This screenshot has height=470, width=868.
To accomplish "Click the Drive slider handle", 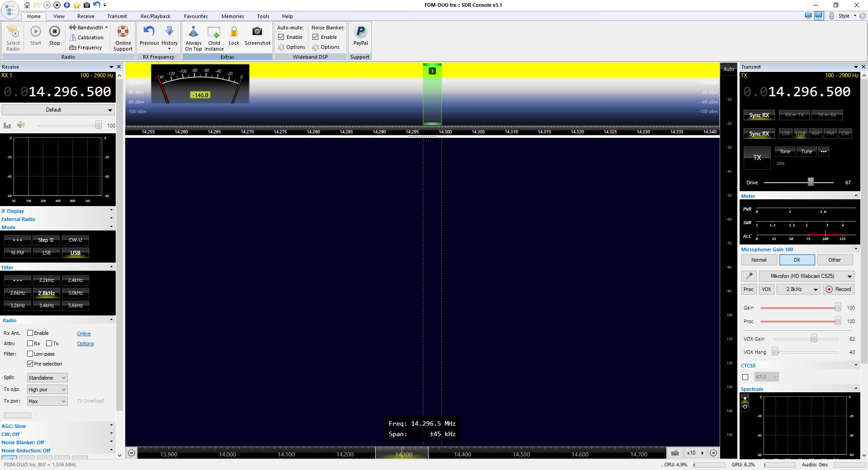I will [x=811, y=182].
